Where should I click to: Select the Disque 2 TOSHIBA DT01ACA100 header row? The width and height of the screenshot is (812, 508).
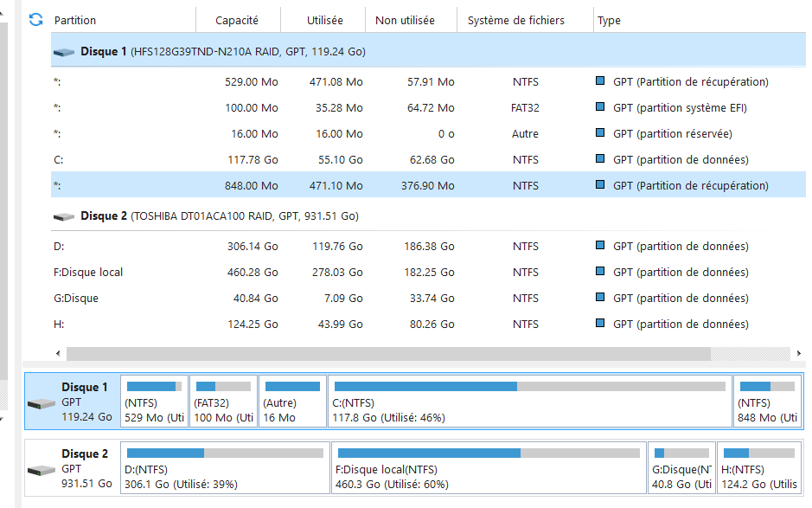[x=428, y=215]
